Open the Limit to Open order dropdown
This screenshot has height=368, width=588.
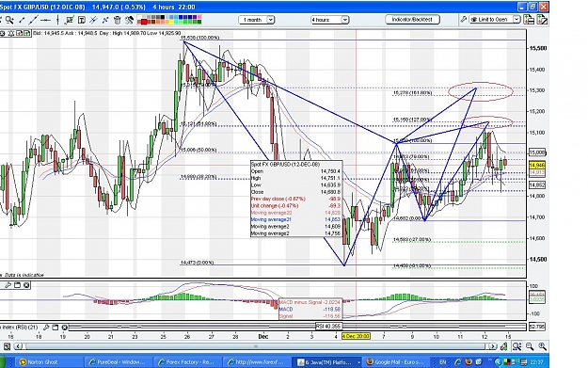pyautogui.click(x=495, y=19)
